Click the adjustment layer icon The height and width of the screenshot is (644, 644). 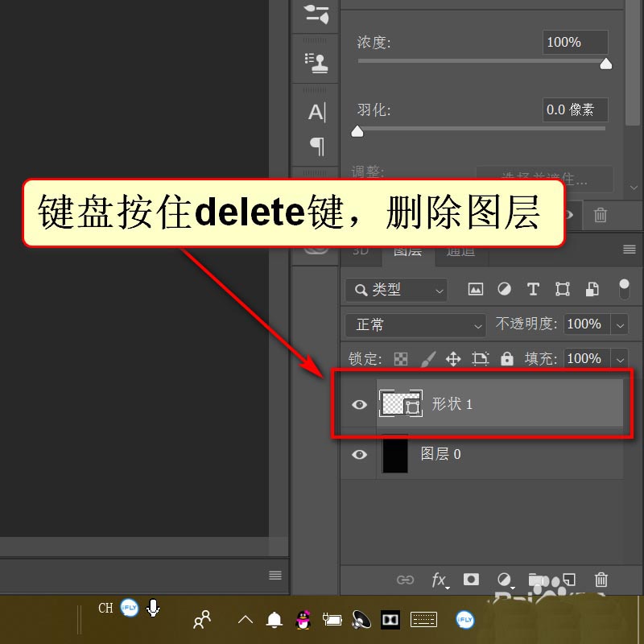click(x=505, y=579)
